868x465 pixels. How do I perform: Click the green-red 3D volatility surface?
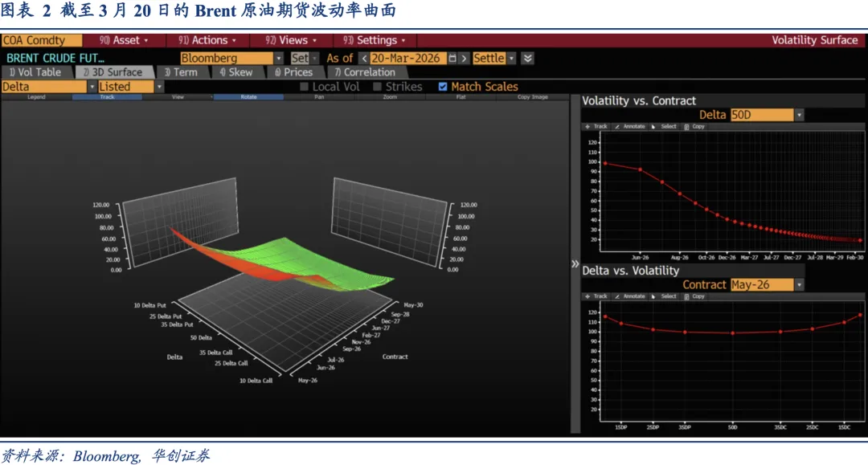pyautogui.click(x=282, y=262)
